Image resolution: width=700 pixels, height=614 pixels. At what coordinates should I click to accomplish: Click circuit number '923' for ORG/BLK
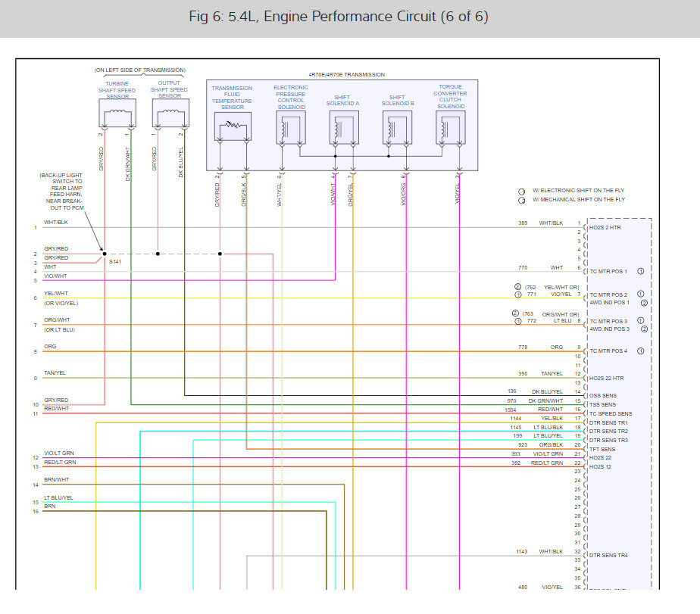point(523,445)
